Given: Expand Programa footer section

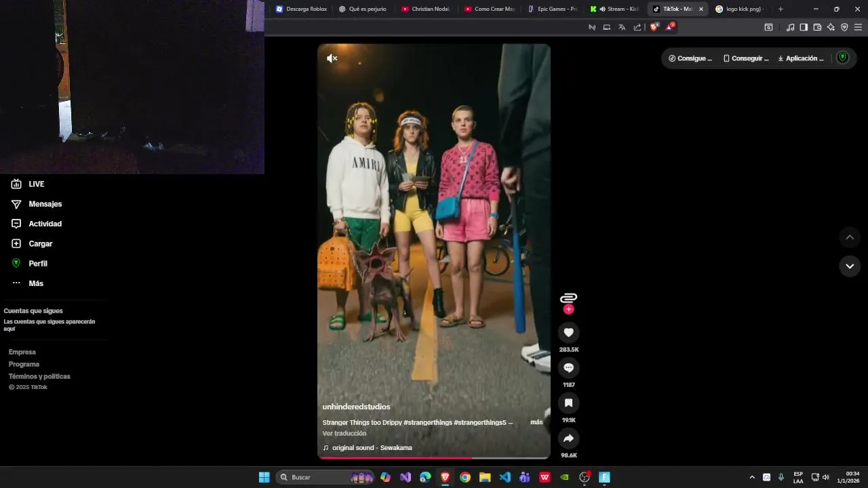Looking at the screenshot, I should coord(24,364).
